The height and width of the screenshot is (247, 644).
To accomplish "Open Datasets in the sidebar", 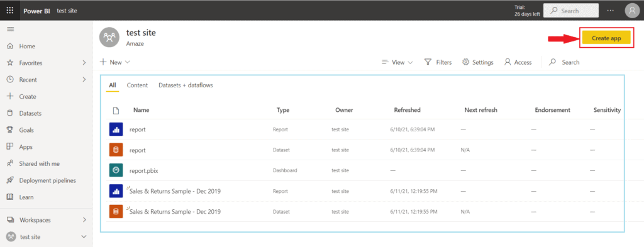I will (x=30, y=113).
